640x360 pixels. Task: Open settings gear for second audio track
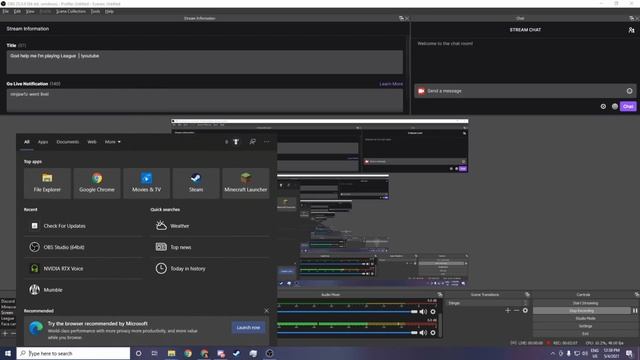point(433,333)
